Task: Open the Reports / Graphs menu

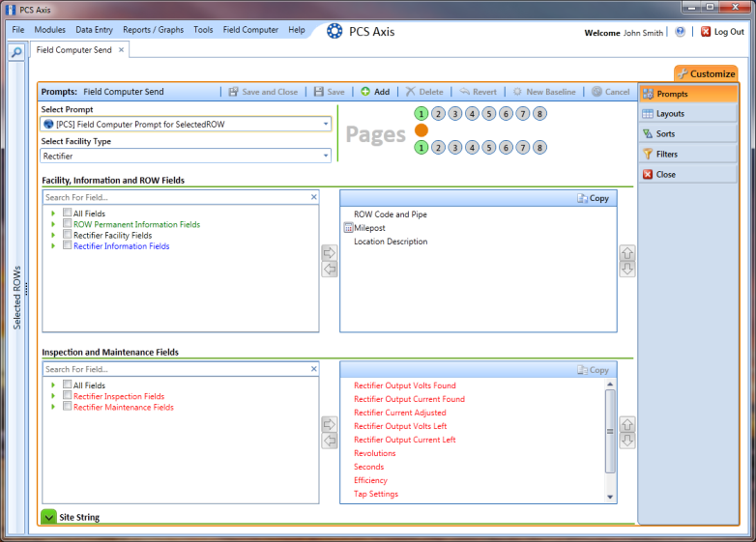Action: [154, 30]
